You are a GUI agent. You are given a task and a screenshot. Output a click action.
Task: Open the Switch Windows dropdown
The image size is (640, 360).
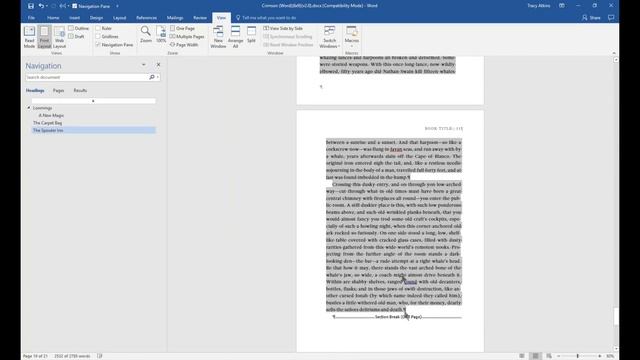coord(329,37)
